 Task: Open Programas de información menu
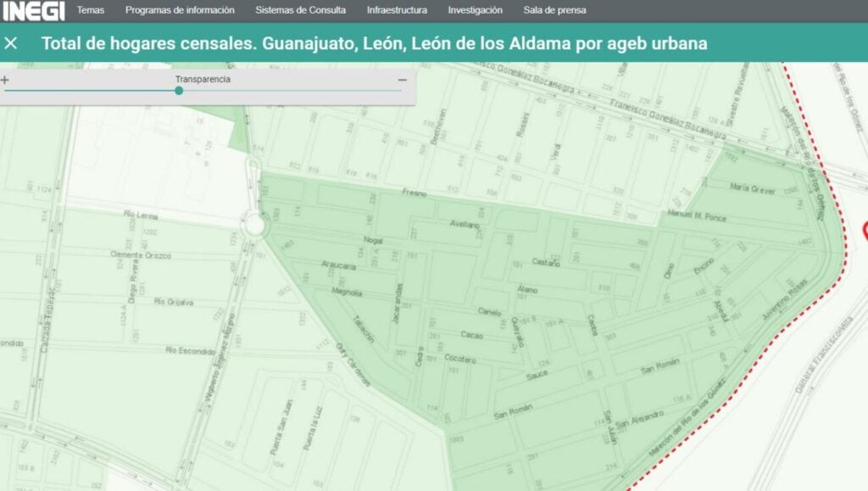coord(180,10)
